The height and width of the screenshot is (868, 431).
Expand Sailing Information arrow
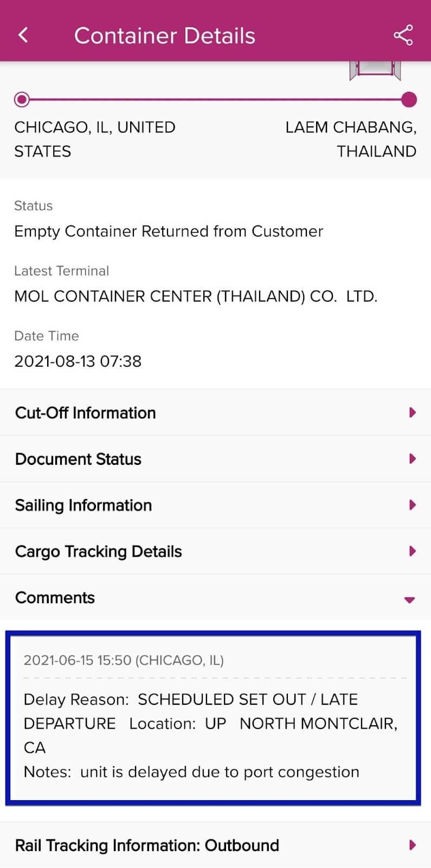[412, 505]
